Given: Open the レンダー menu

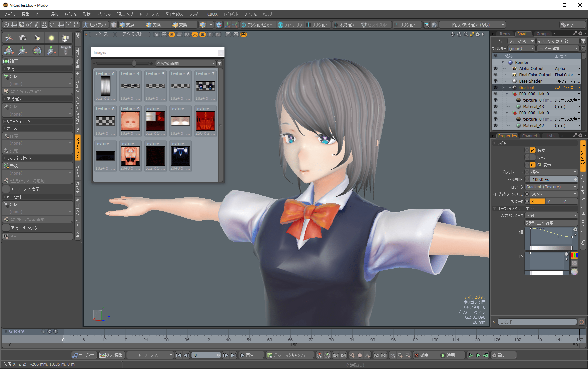Looking at the screenshot, I should click(x=195, y=14).
